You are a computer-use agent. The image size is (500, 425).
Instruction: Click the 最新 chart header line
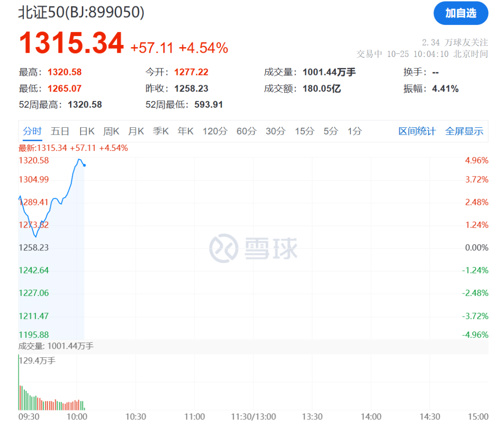pos(73,148)
